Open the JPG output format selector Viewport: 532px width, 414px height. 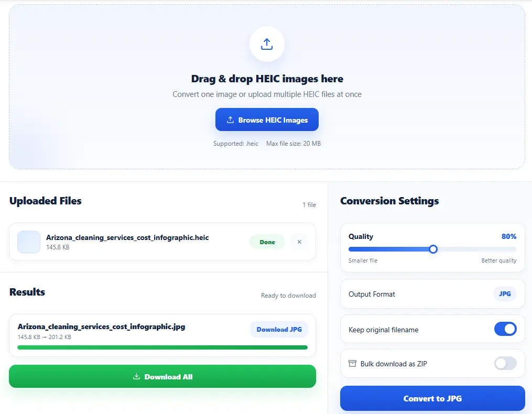tap(505, 294)
